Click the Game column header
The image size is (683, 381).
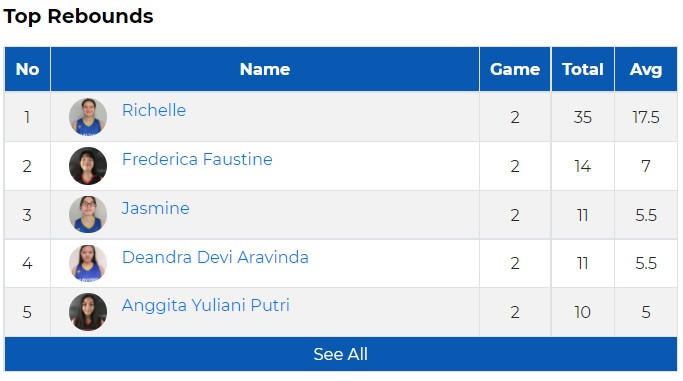515,69
